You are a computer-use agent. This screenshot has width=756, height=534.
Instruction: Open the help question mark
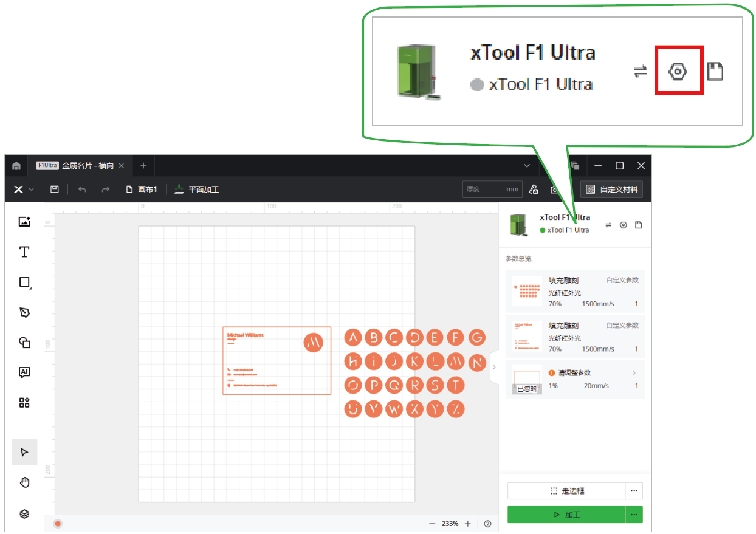coord(487,524)
